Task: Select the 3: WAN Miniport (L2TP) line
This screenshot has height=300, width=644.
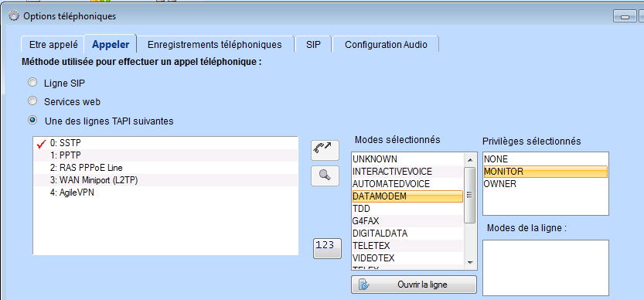Action: [165, 180]
